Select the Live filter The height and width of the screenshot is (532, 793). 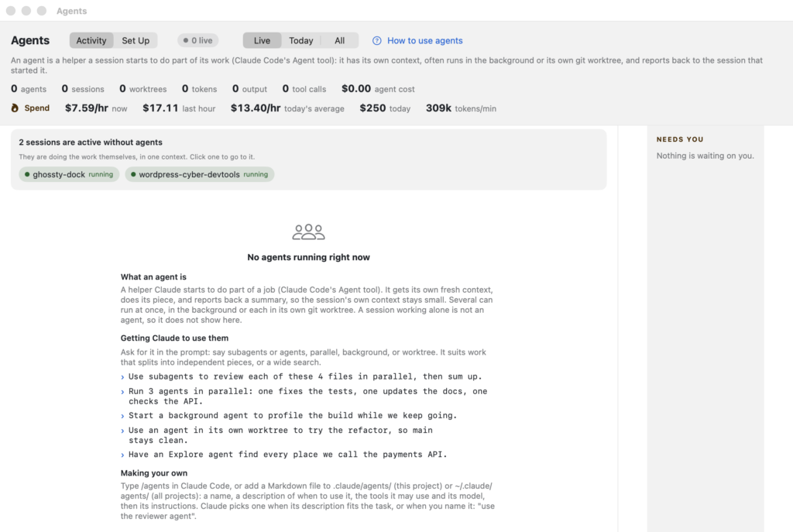tap(262, 40)
